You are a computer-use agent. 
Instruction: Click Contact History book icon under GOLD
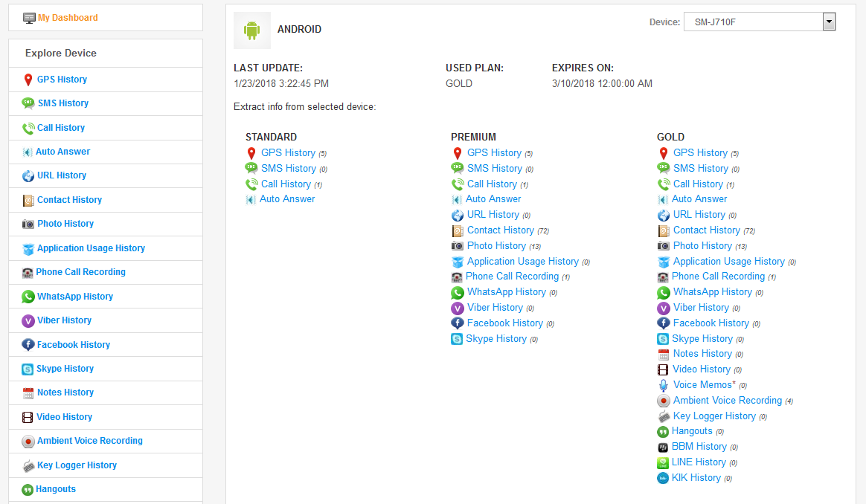point(664,230)
